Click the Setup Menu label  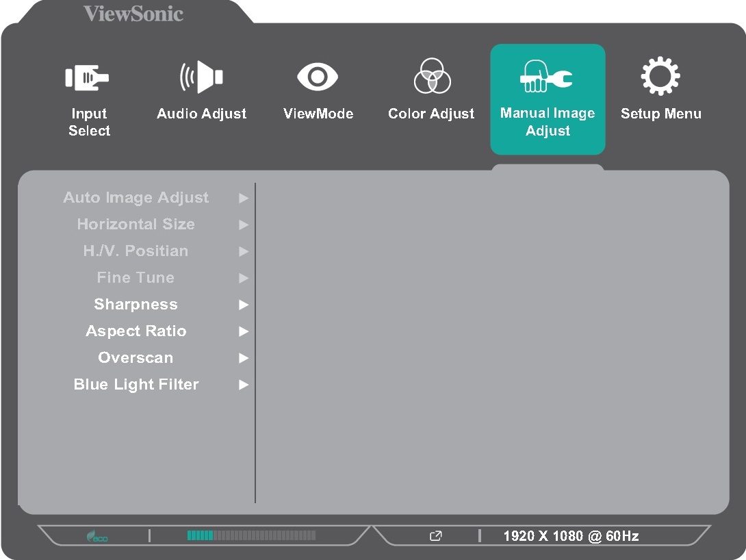661,113
